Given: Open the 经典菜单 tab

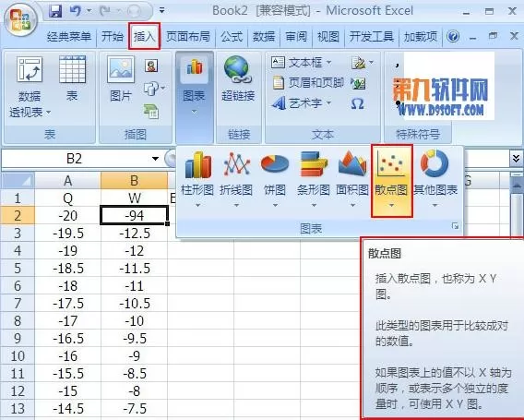Looking at the screenshot, I should tap(69, 36).
